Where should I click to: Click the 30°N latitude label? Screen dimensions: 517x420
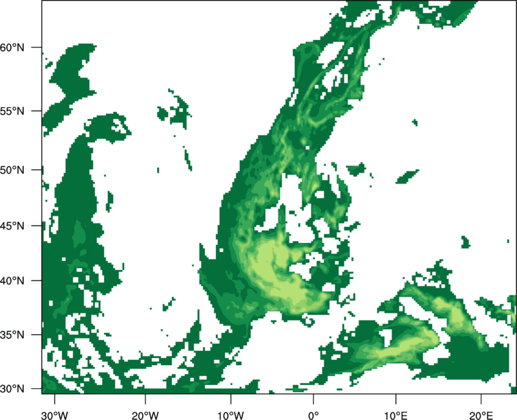[x=12, y=389]
